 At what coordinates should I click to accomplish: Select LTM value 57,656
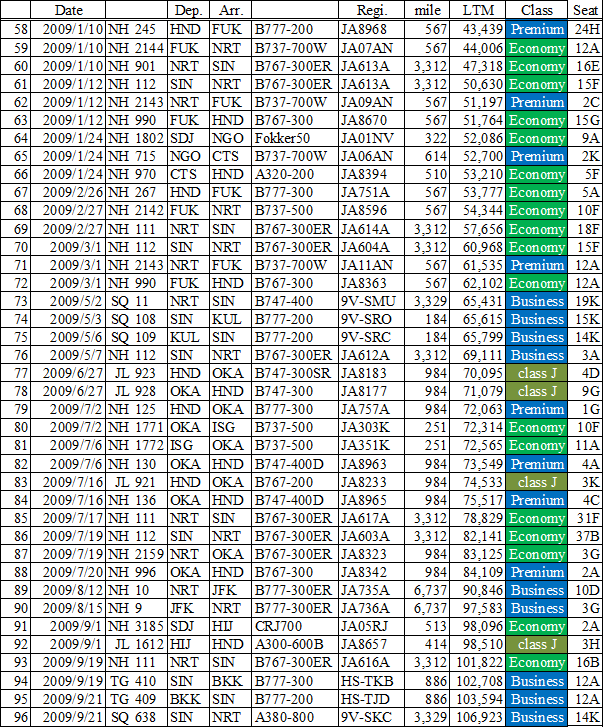tap(477, 229)
